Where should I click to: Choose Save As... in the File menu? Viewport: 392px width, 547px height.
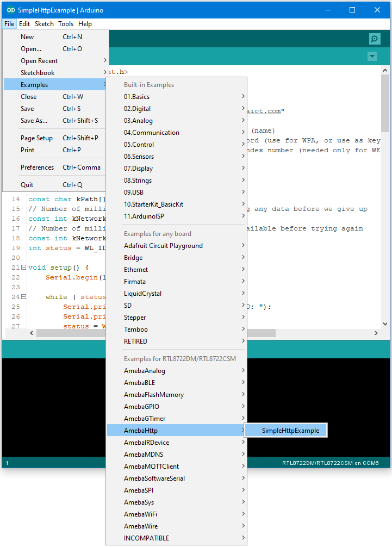[55, 120]
